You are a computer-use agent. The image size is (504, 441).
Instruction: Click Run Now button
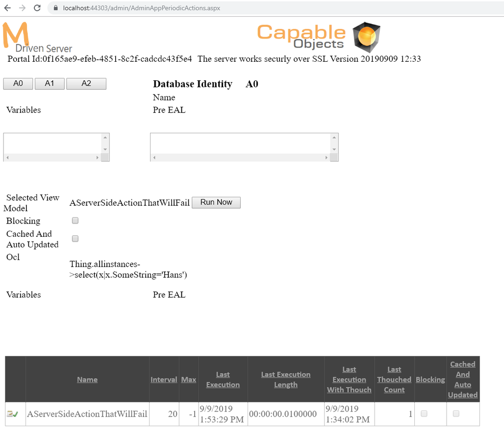coord(216,202)
